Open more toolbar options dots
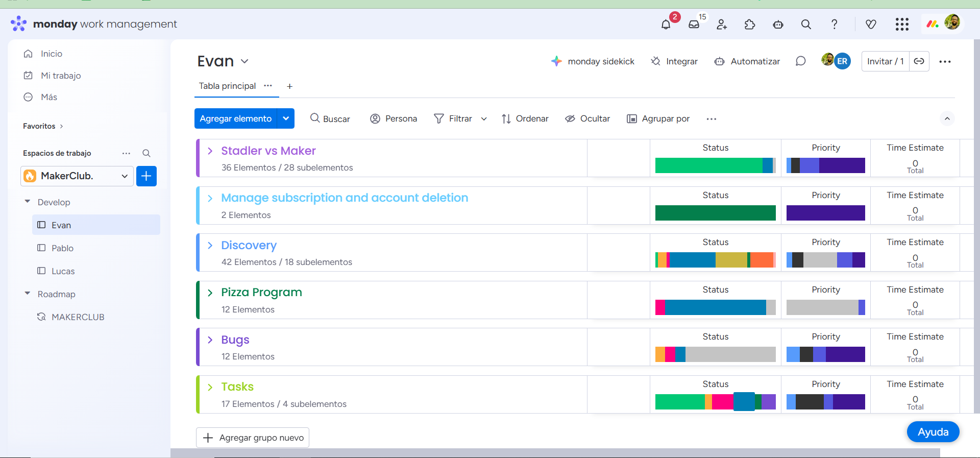The height and width of the screenshot is (458, 980). pos(712,119)
